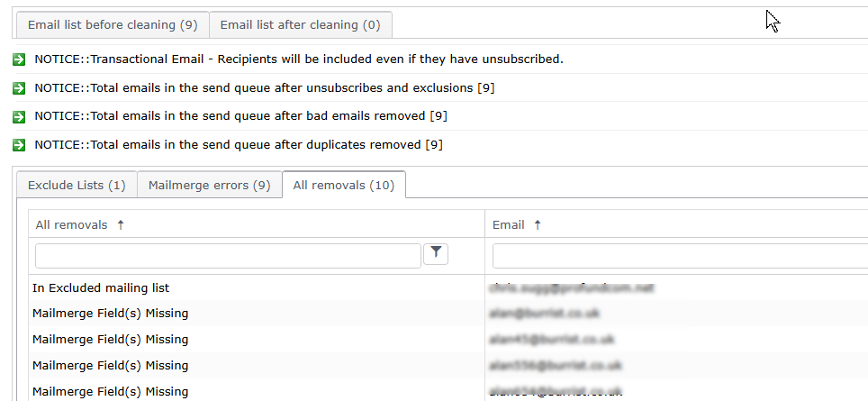
Task: Open the filter funnel for All removals column
Action: pyautogui.click(x=436, y=255)
